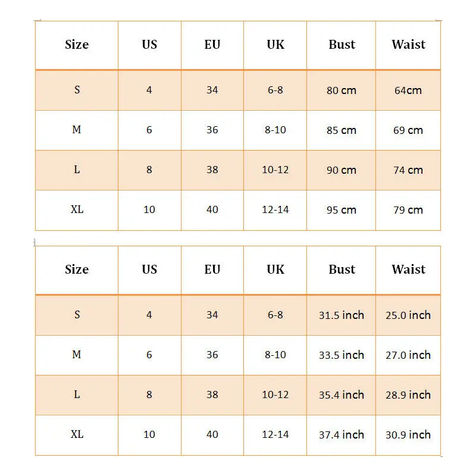Click the 85 cm bust measurement

pyautogui.click(x=341, y=130)
